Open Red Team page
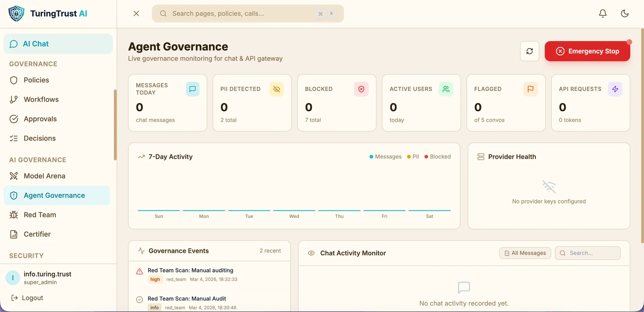644x312 pixels. (57, 215)
